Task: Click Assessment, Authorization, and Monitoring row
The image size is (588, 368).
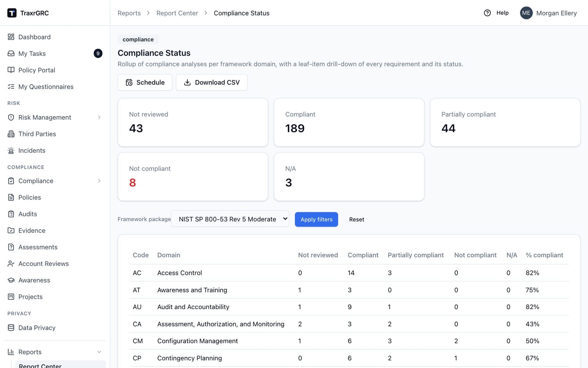Action: pyautogui.click(x=221, y=324)
